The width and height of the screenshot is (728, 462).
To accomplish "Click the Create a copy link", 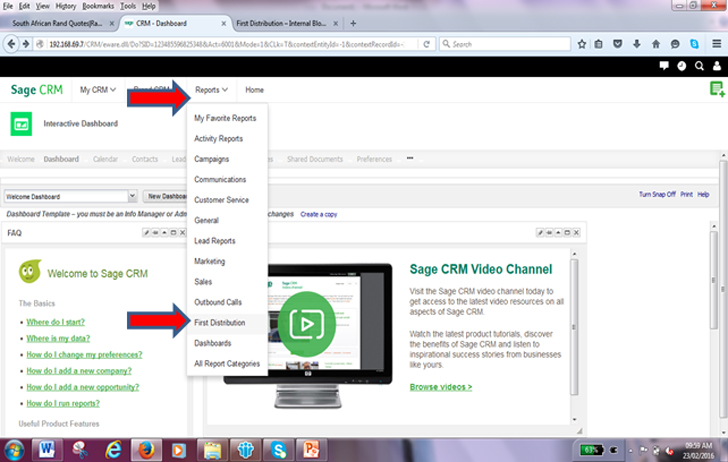I will (318, 214).
